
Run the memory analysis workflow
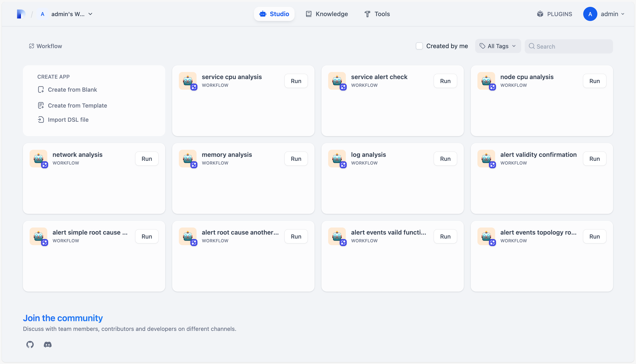coord(296,159)
